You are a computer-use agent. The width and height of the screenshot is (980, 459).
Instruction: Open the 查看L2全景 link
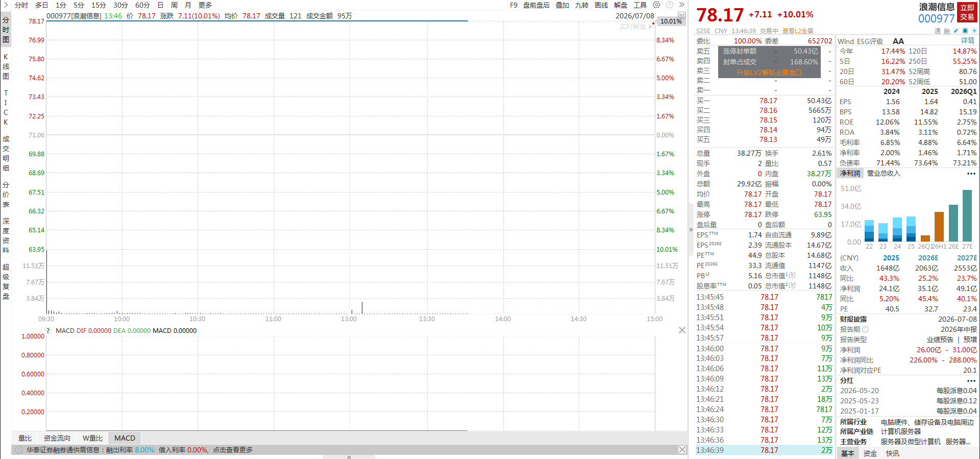[x=798, y=31]
